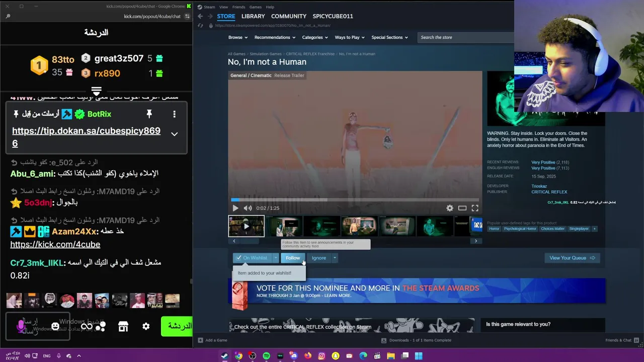Open the Recommendations dropdown menu
This screenshot has height=362, width=644.
click(275, 37)
